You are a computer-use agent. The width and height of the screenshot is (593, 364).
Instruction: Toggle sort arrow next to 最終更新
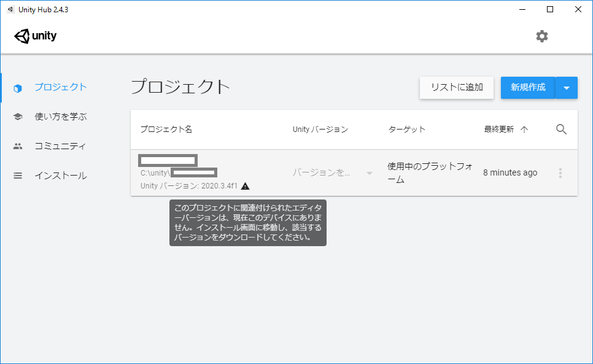click(524, 130)
